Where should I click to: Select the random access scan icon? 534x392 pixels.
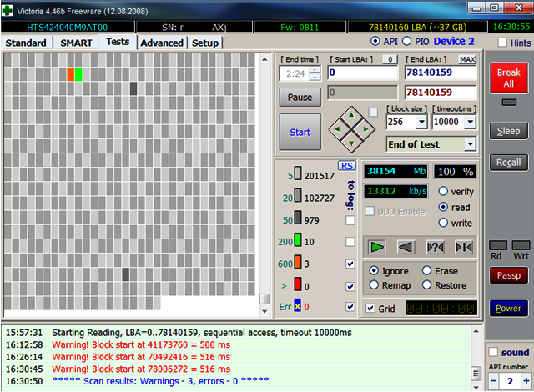pyautogui.click(x=435, y=247)
